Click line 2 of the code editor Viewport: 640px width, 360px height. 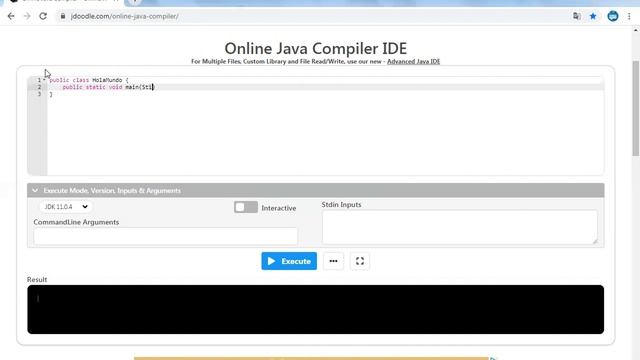[325, 87]
